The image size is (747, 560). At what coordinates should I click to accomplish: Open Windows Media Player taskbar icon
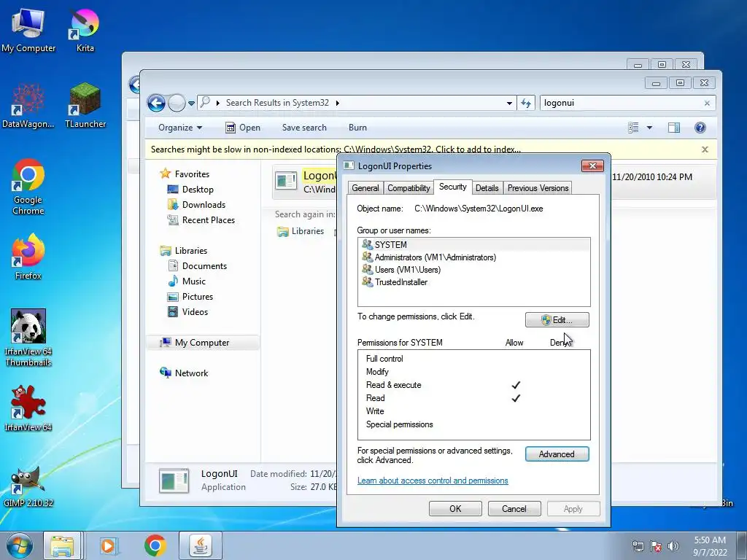pos(109,545)
